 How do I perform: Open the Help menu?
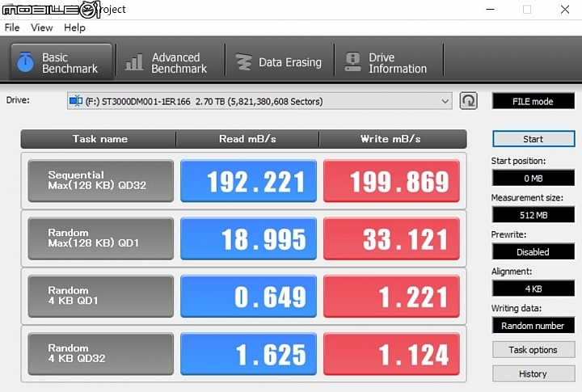(74, 27)
